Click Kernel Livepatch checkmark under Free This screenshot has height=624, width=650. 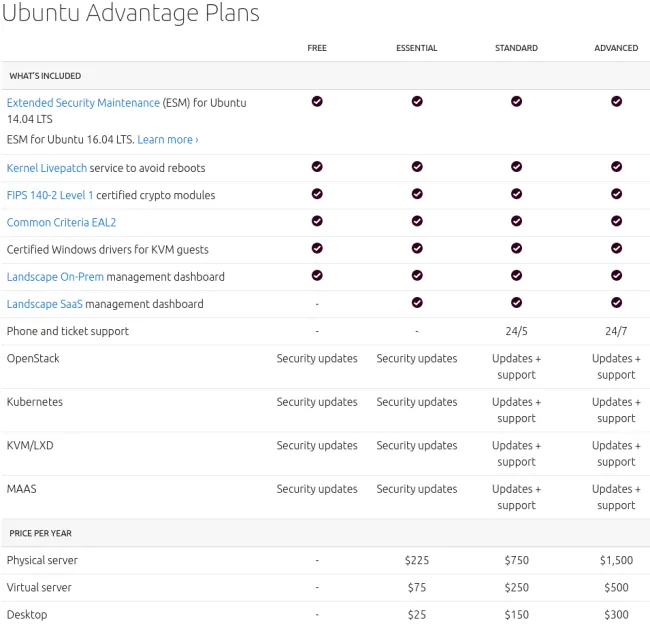click(317, 167)
